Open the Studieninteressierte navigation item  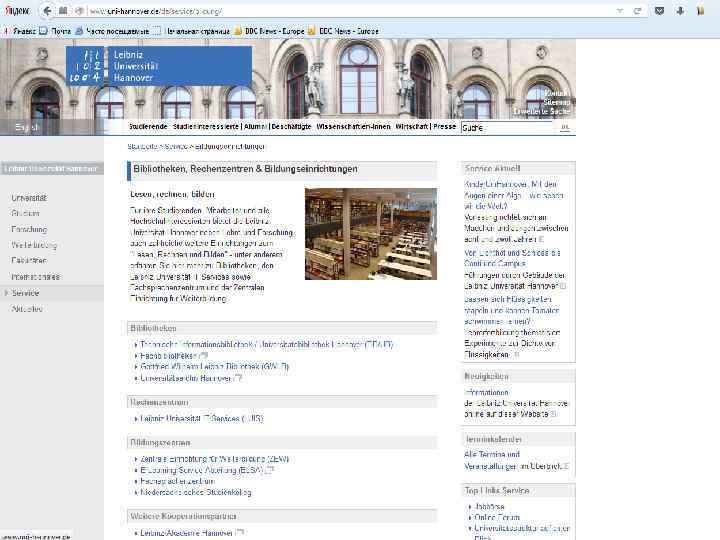[206, 126]
